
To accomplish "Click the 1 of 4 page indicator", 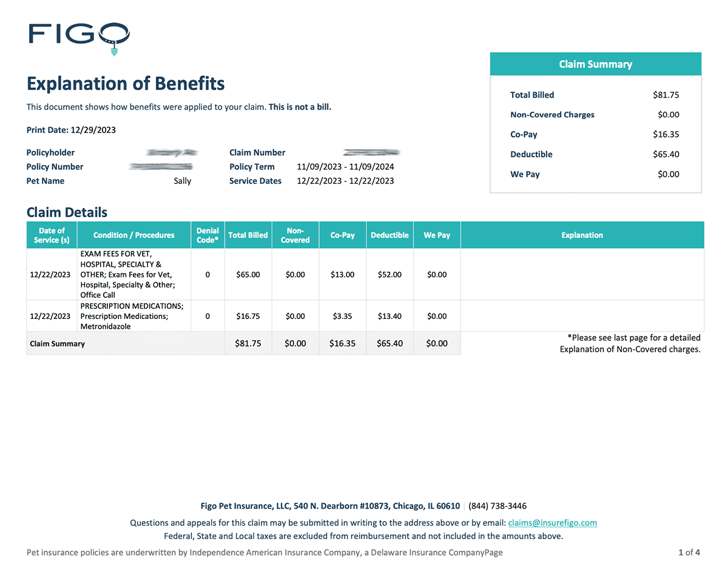I will coord(689,552).
